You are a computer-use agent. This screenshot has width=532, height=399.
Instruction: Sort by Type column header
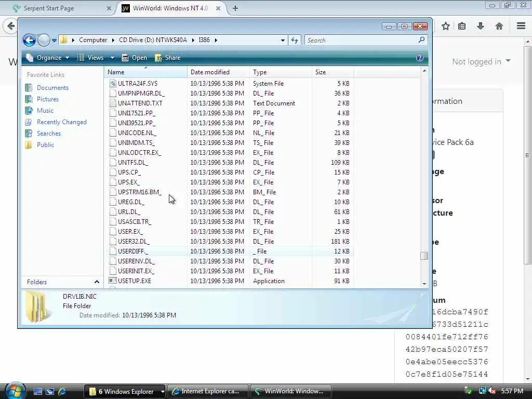point(281,72)
